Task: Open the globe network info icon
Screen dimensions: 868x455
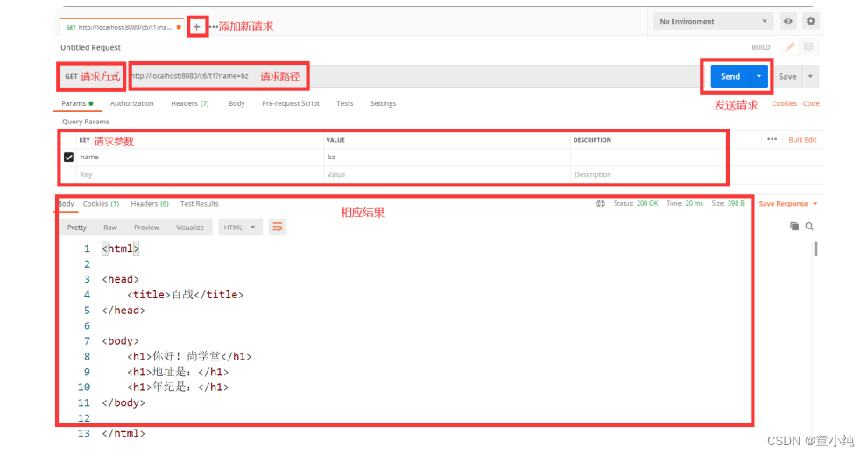Action: [601, 204]
